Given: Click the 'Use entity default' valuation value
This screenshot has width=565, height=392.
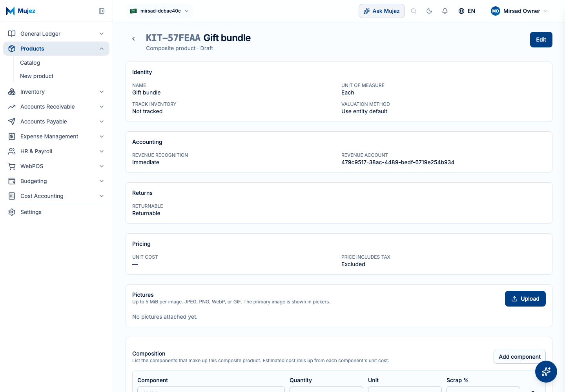Looking at the screenshot, I should pyautogui.click(x=364, y=111).
